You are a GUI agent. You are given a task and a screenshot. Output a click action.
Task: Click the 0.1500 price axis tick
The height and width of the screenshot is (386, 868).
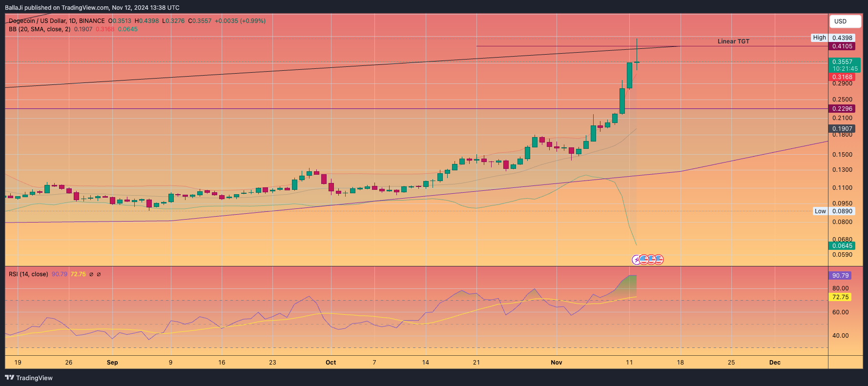pos(842,155)
